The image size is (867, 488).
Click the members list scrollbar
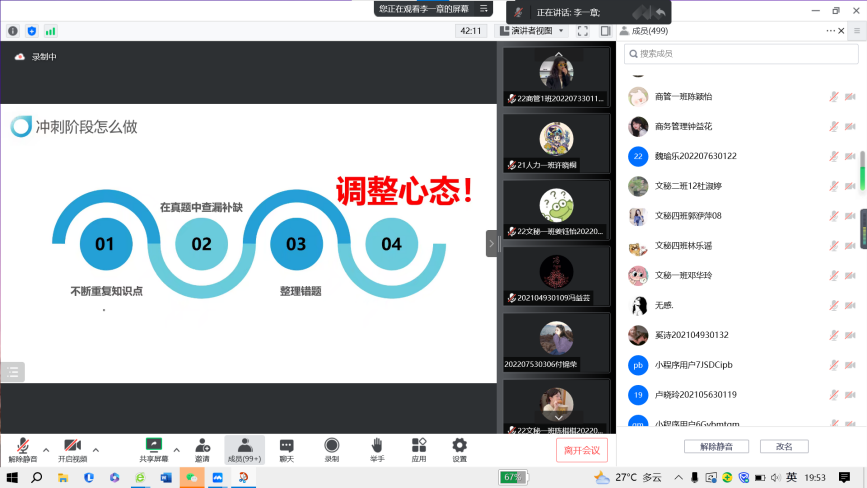[x=861, y=170]
